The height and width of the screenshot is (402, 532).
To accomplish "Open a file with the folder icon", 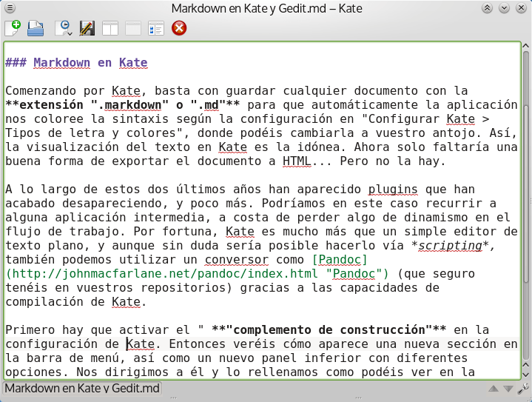I will point(36,29).
